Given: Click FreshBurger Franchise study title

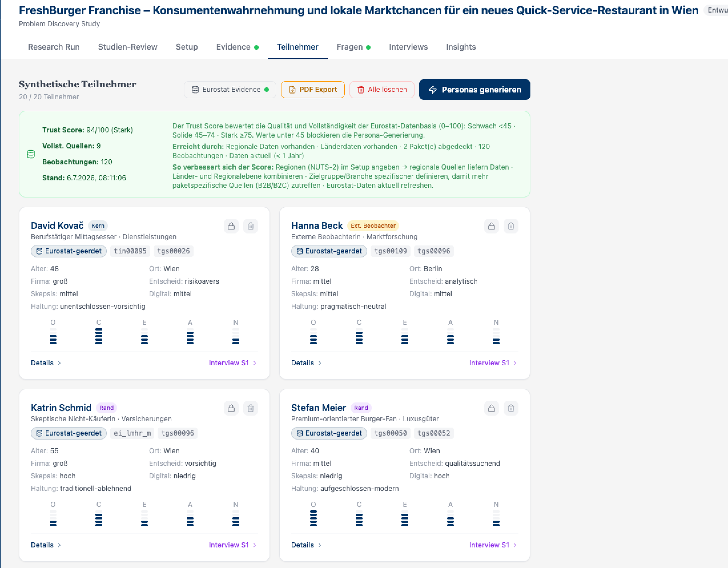Looking at the screenshot, I should 359,10.
